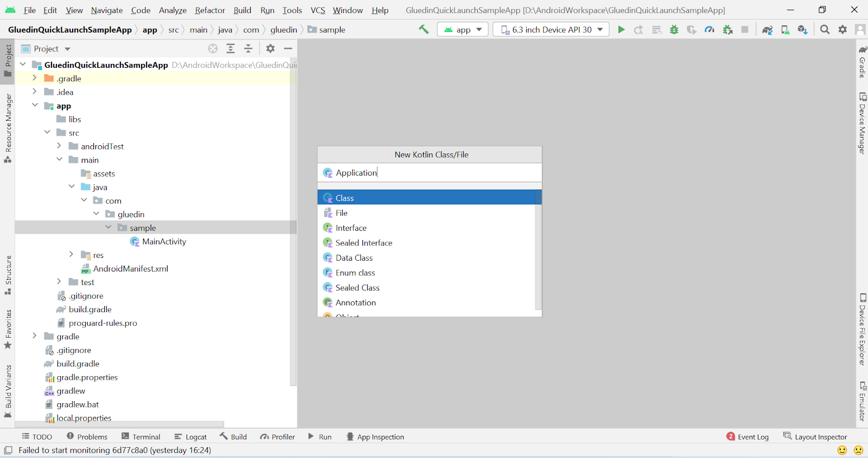Select Enum class in the Kotlin list

point(426,273)
